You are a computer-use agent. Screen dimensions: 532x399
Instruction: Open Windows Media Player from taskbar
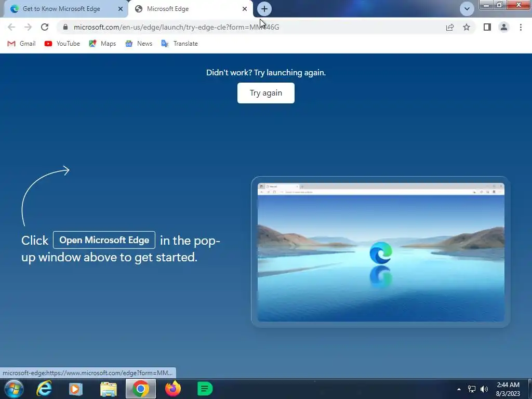pyautogui.click(x=76, y=389)
